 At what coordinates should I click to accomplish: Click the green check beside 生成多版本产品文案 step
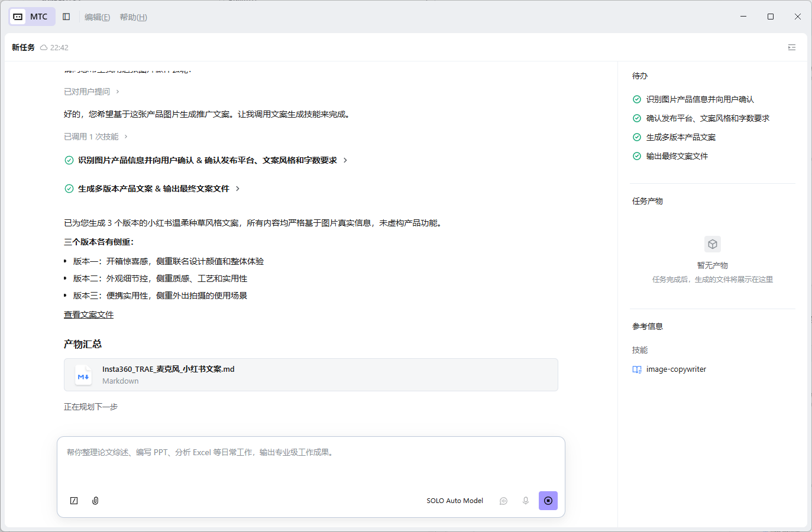(x=69, y=189)
